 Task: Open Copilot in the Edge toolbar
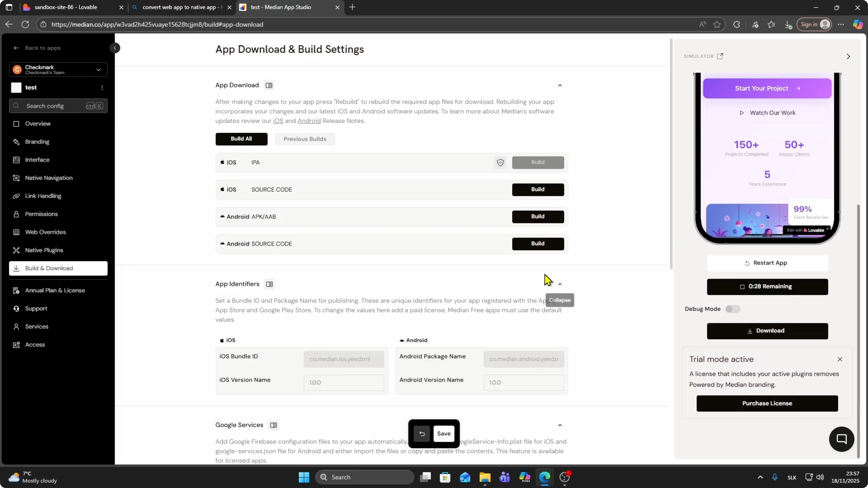tap(858, 24)
